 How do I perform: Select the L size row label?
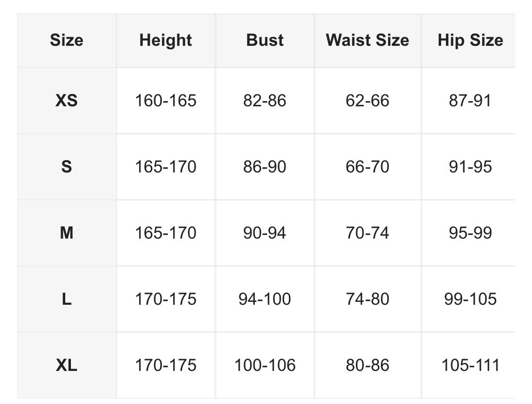click(67, 299)
